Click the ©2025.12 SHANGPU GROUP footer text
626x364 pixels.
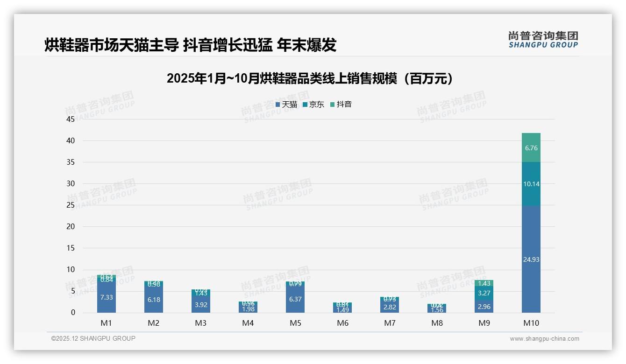[x=92, y=339]
